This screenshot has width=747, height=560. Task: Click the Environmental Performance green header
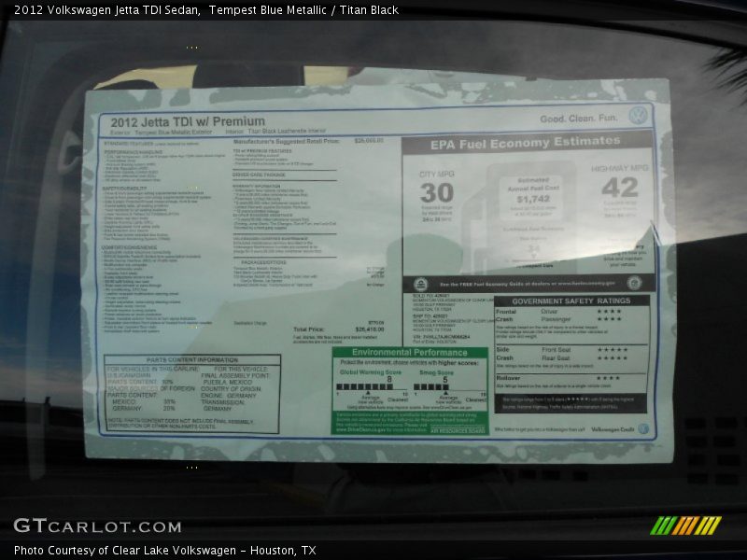pos(410,353)
